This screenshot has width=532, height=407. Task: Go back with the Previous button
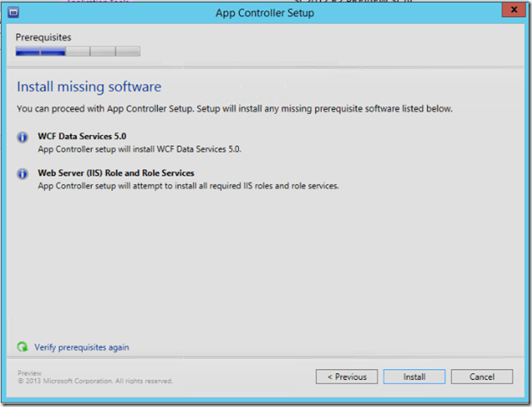coord(346,377)
